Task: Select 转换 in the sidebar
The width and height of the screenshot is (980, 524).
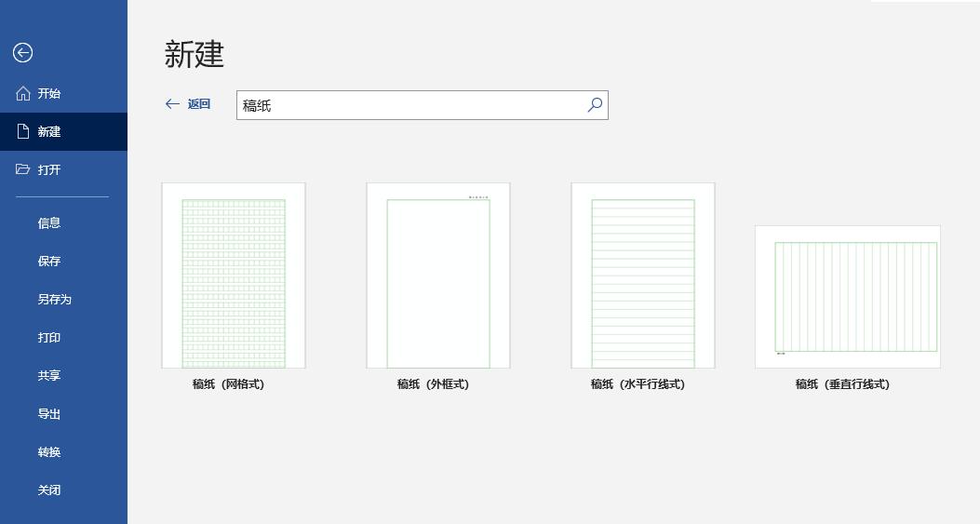Action: pos(63,451)
